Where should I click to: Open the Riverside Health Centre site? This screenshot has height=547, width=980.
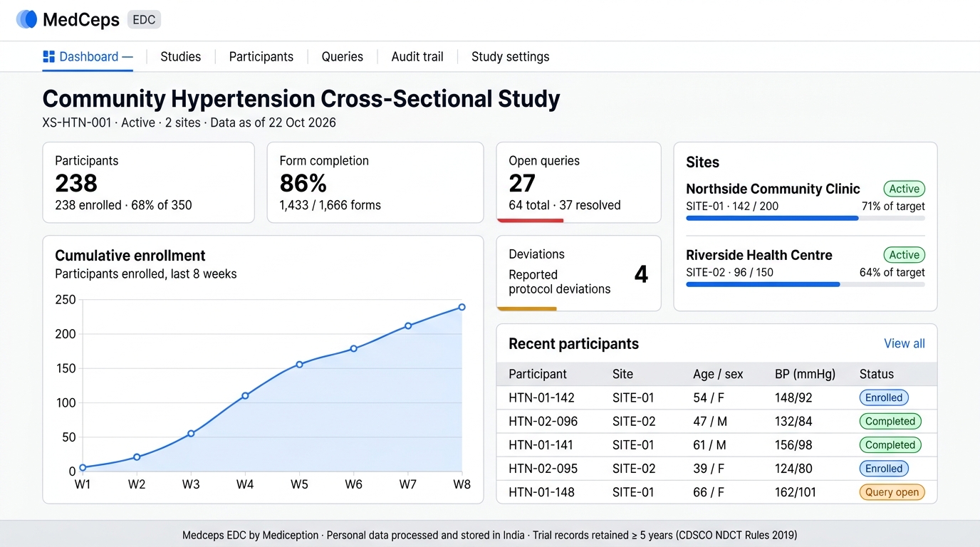click(759, 255)
